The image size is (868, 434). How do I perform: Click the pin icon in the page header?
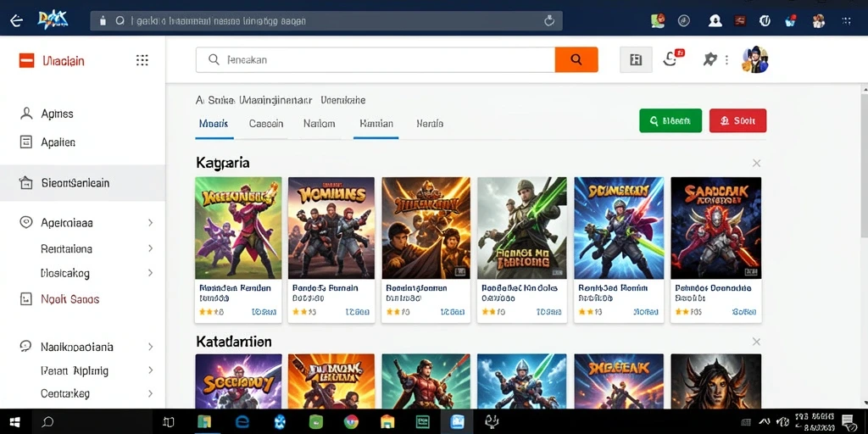pyautogui.click(x=709, y=60)
